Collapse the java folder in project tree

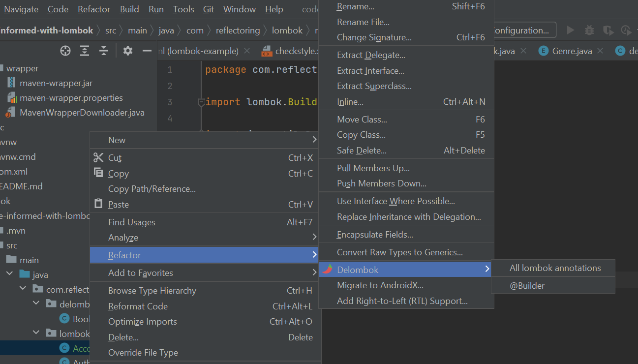9,275
